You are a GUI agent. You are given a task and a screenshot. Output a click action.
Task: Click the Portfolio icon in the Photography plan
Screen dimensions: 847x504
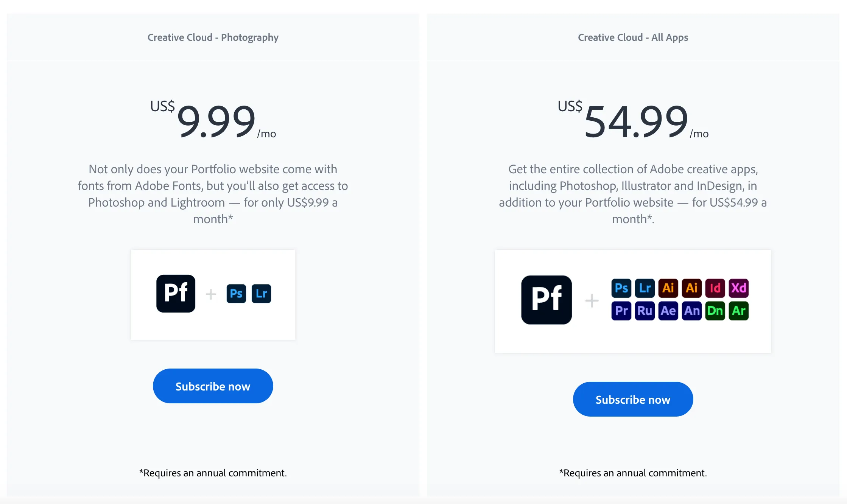(x=176, y=293)
